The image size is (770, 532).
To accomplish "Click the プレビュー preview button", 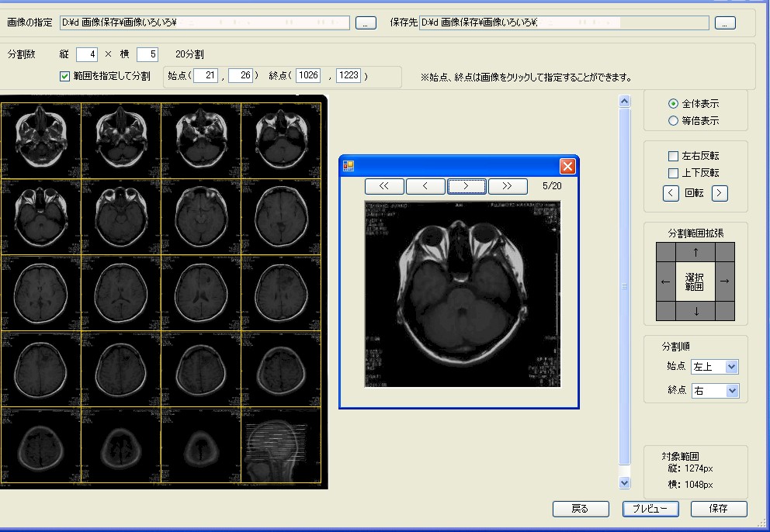I will (650, 510).
